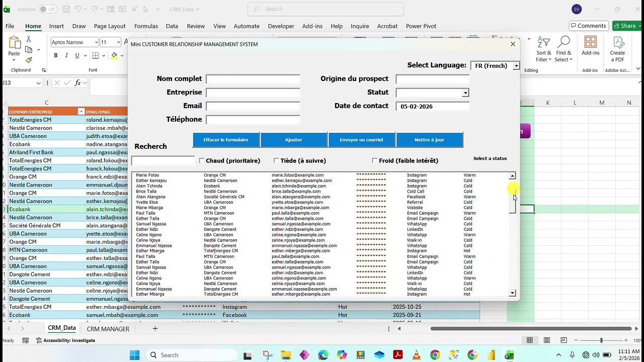Click the listbox scroll down arrow
644x362 pixels.
point(512,293)
